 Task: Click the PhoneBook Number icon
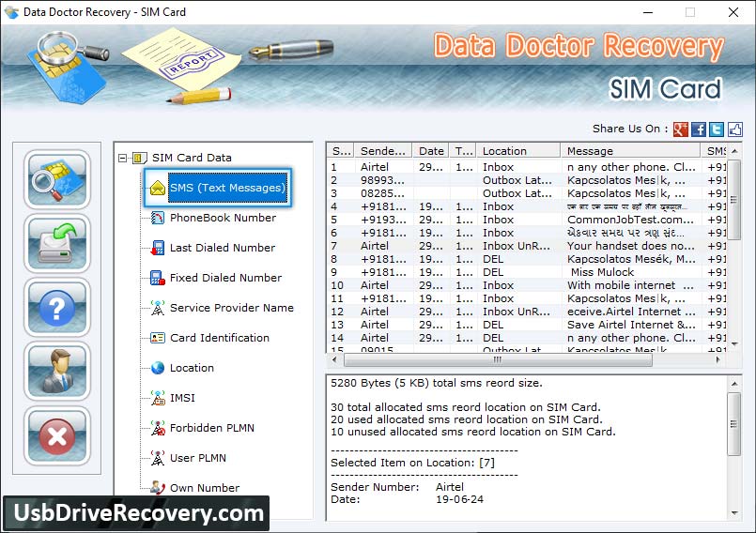(x=158, y=218)
